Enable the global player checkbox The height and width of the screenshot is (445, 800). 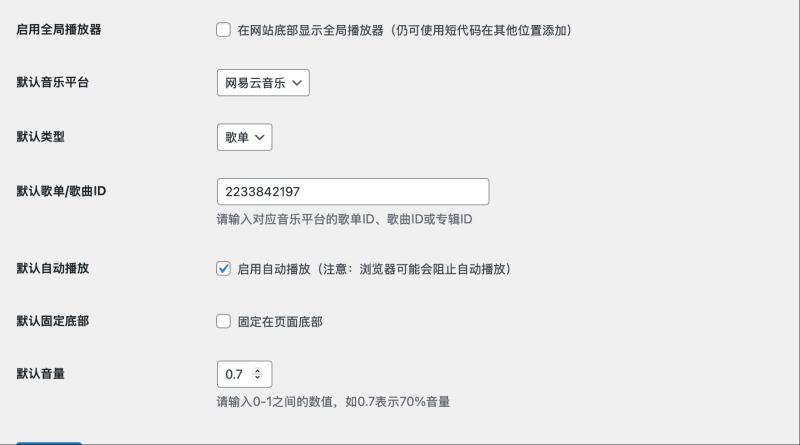[x=224, y=30]
